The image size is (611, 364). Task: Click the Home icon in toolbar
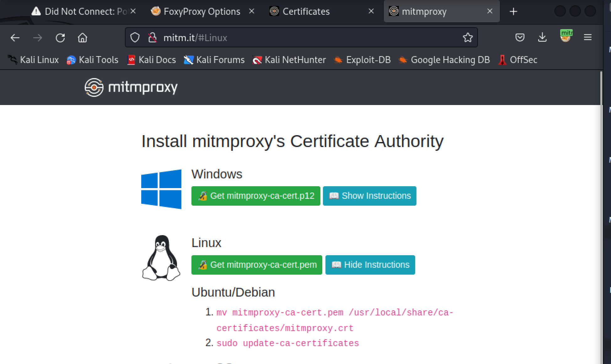point(83,38)
